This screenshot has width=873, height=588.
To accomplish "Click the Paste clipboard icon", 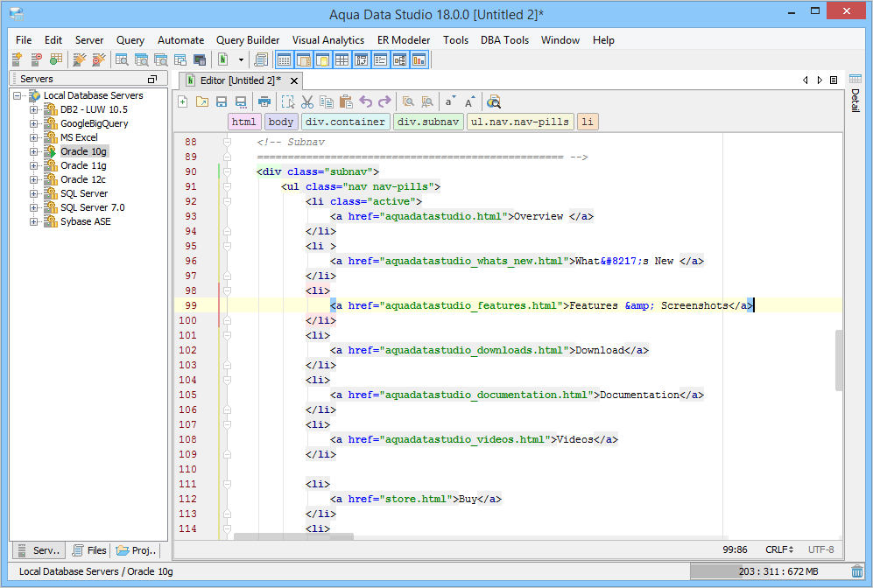I will (346, 101).
